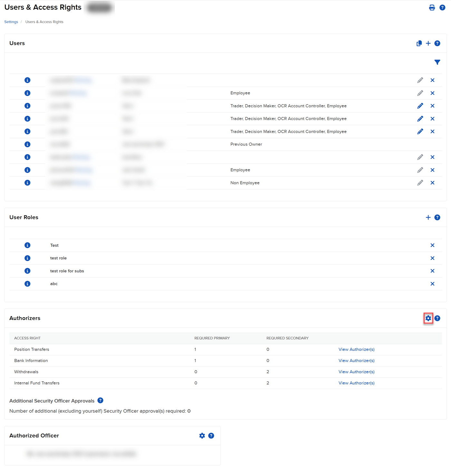Screen dimensions: 451x476
Task: Open Authorizers configuration gear icon
Action: coord(428,318)
